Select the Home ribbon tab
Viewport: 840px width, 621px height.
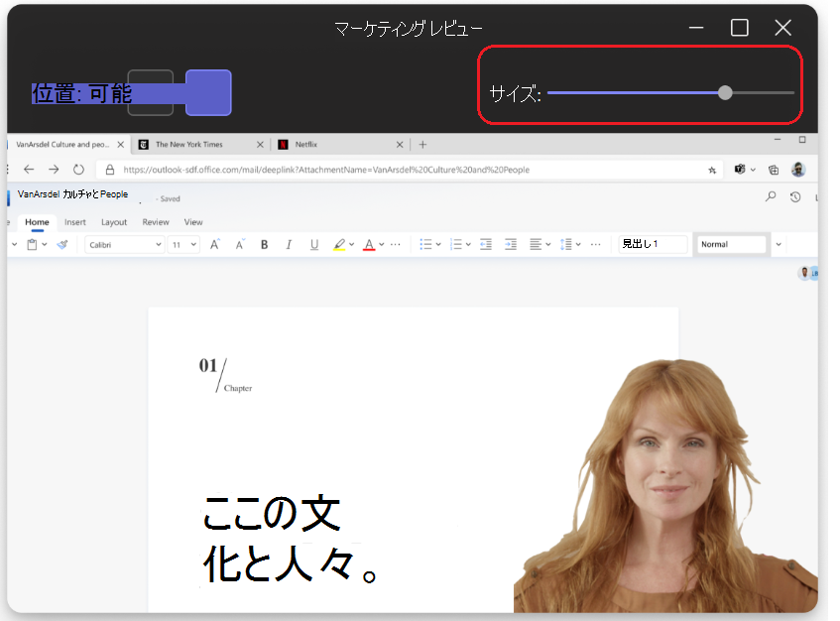click(x=37, y=222)
